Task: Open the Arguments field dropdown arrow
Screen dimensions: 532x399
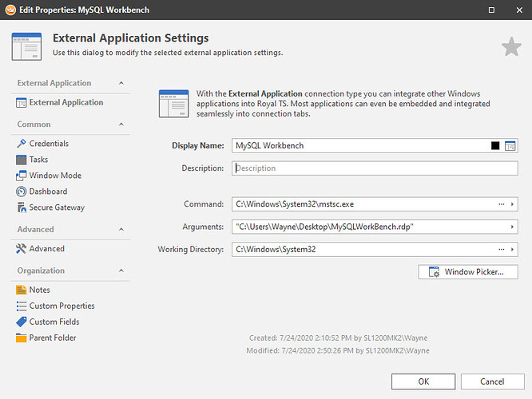Action: pos(512,227)
